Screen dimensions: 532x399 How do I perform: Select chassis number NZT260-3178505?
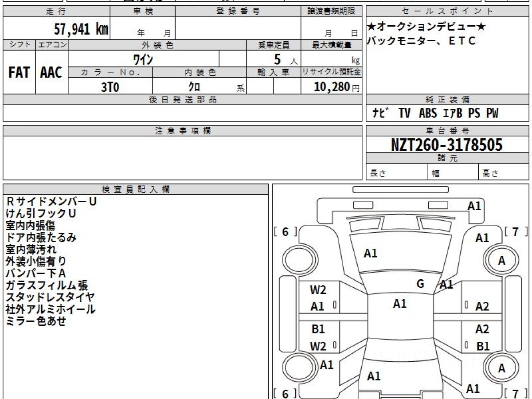click(447, 145)
